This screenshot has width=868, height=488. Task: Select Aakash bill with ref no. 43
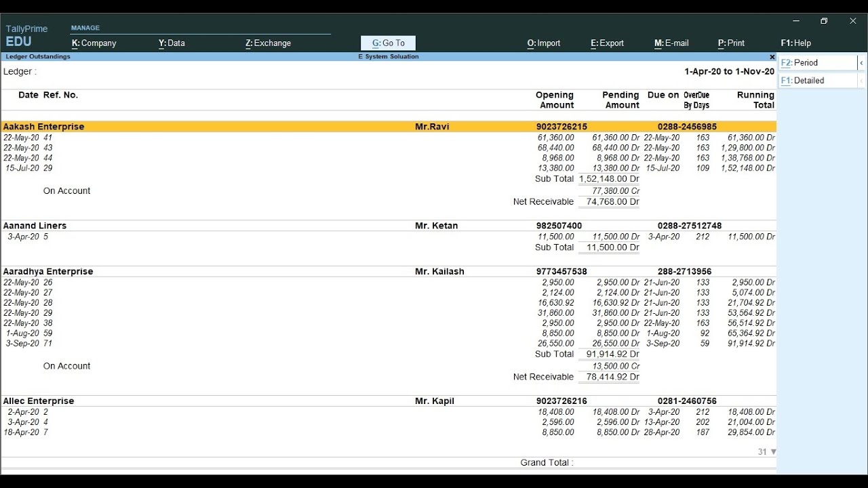click(389, 148)
